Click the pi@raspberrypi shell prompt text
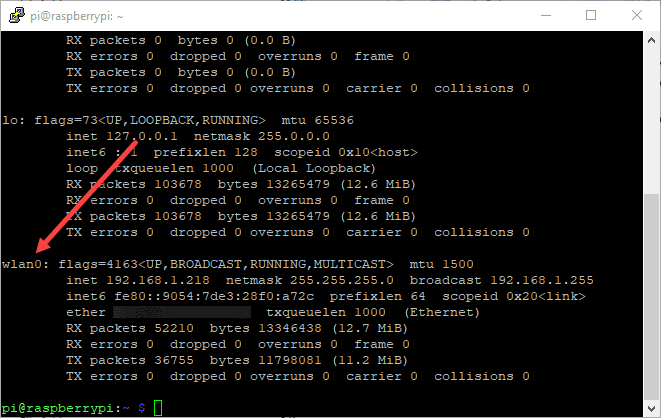The height and width of the screenshot is (418, 661). tap(74, 408)
